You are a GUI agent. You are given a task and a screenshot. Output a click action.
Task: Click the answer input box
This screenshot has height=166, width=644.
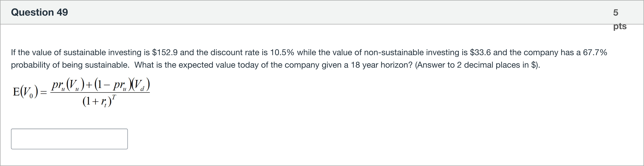pos(69,139)
